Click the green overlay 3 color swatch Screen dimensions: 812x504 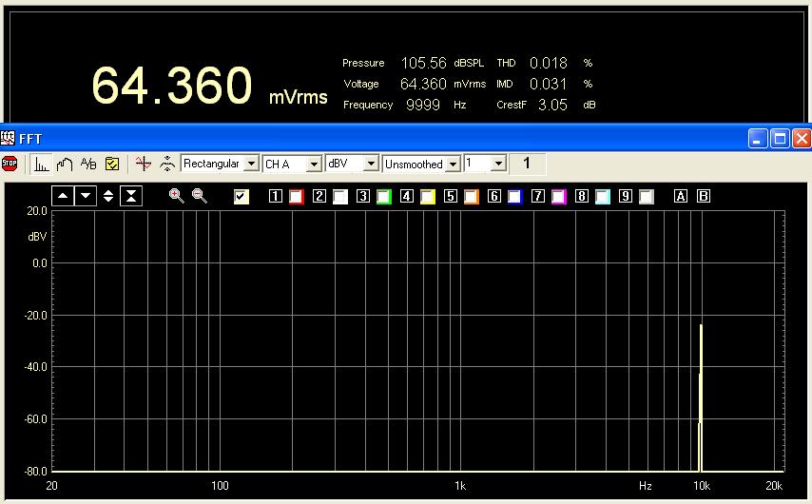click(x=383, y=197)
